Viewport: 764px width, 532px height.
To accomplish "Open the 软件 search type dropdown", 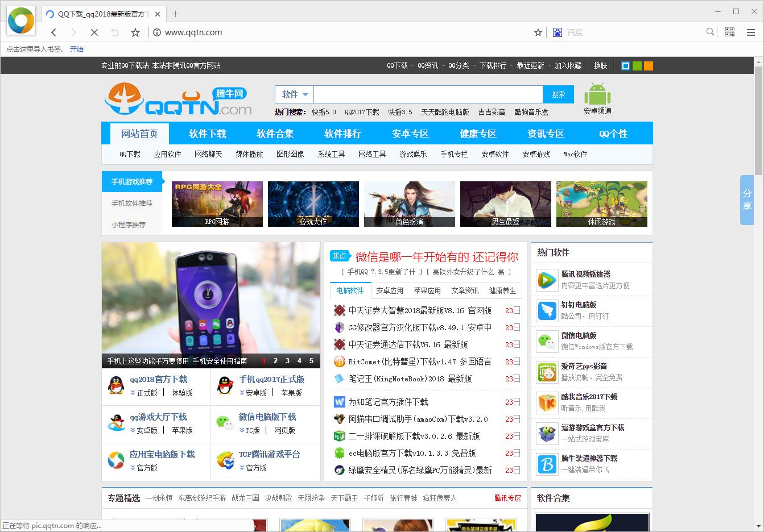I will click(x=295, y=94).
